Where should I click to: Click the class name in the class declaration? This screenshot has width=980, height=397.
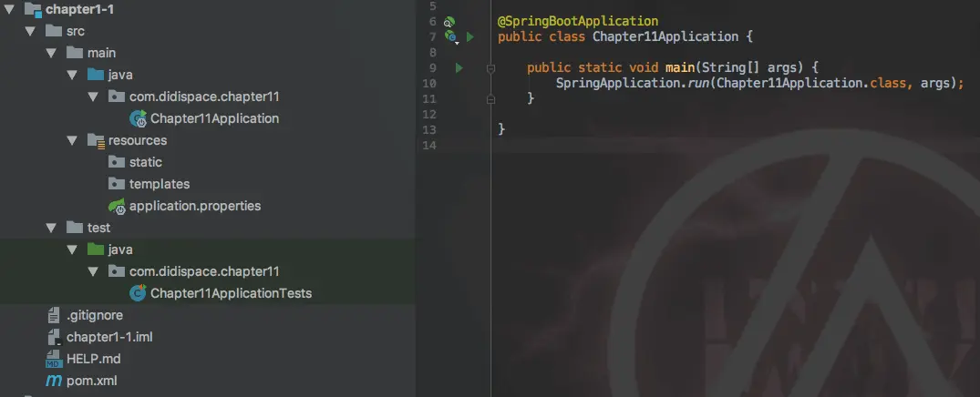click(x=665, y=36)
